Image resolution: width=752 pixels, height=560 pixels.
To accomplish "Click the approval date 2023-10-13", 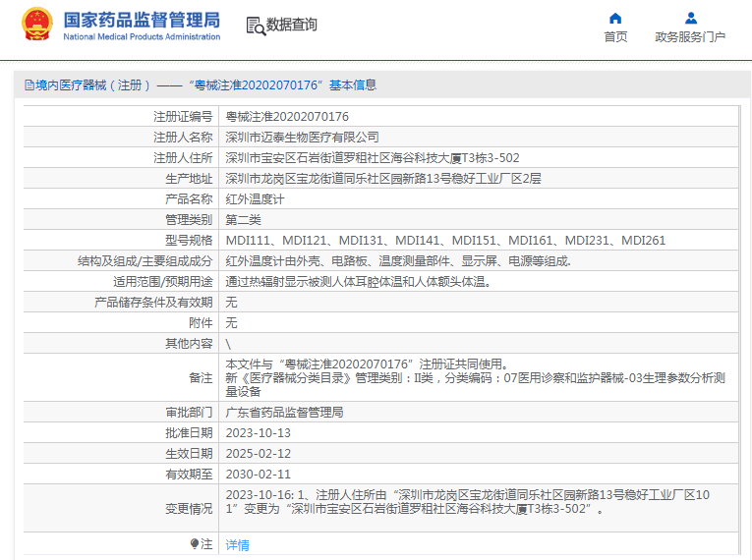I will tap(259, 432).
